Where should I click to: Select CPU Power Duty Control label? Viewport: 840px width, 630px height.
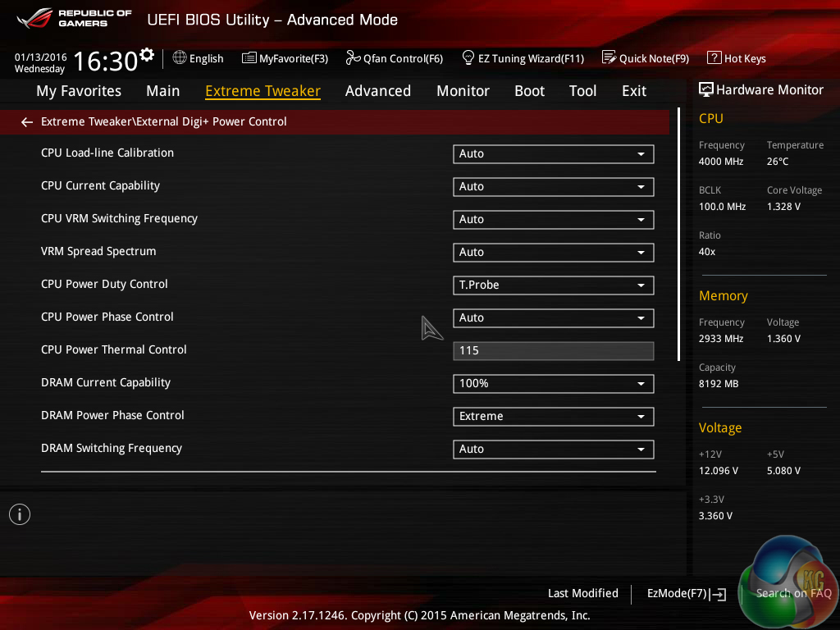pyautogui.click(x=104, y=284)
